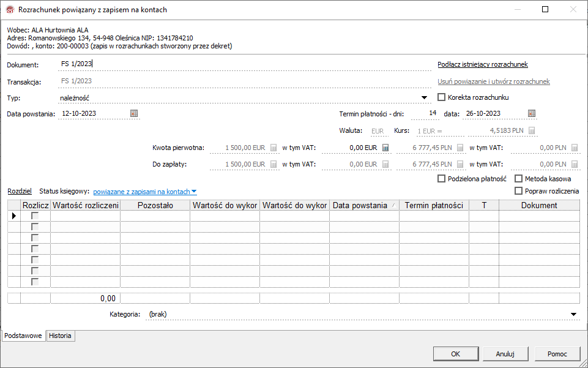Click the Pozostało column header
The height and width of the screenshot is (368, 588).
tap(155, 205)
